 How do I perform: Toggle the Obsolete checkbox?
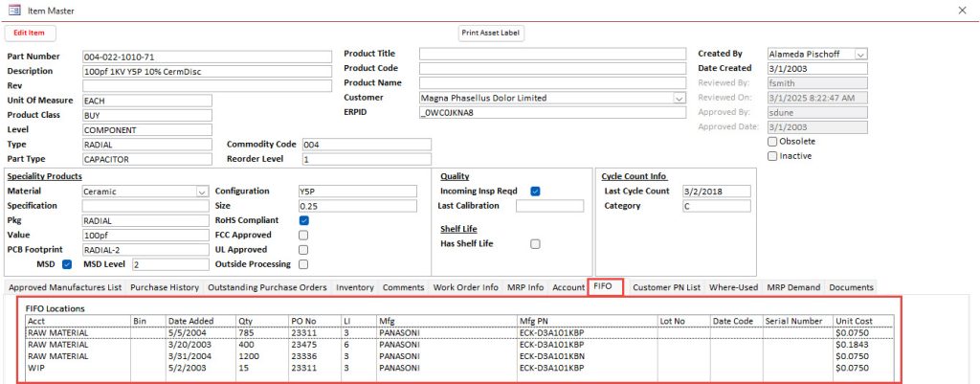pyautogui.click(x=772, y=142)
